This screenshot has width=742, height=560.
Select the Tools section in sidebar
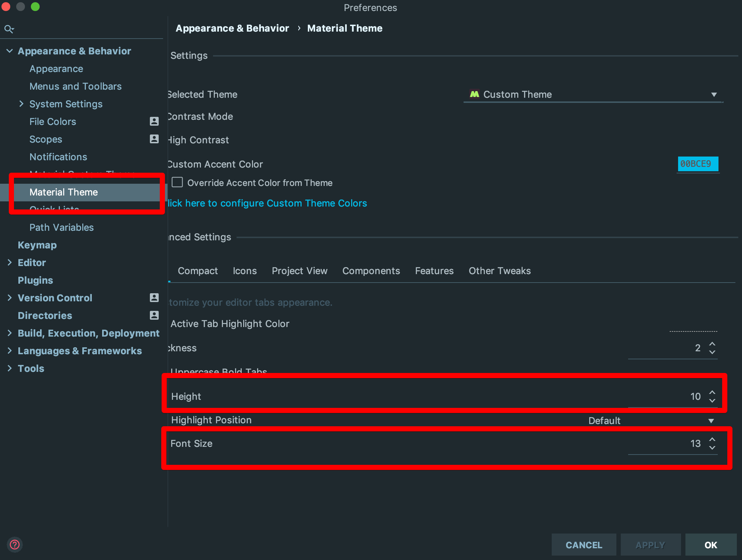[x=31, y=369]
